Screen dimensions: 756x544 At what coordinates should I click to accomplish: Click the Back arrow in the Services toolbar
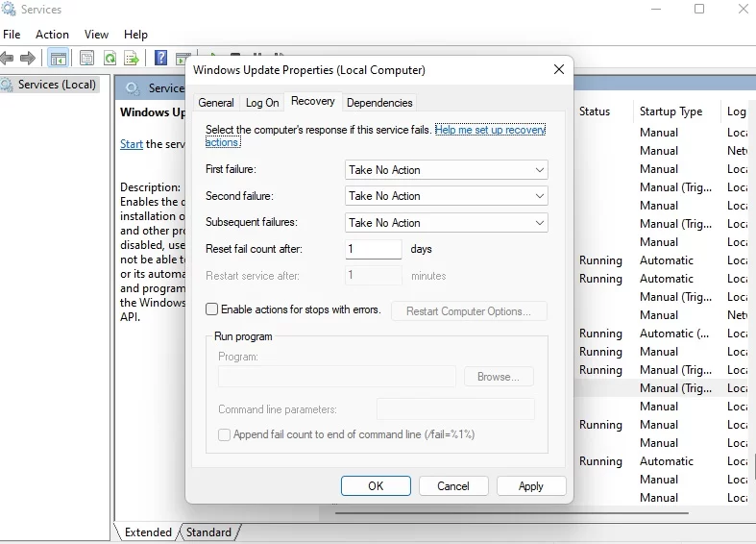click(x=7, y=59)
